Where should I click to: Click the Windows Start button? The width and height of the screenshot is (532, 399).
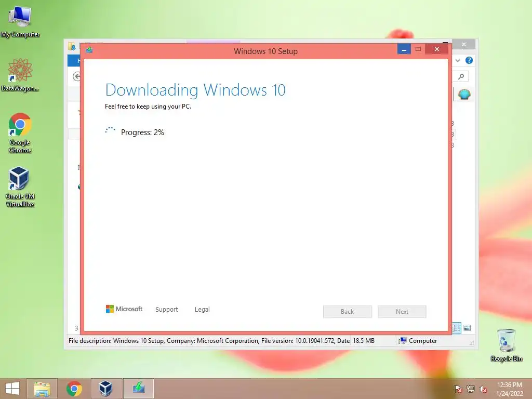[x=12, y=389]
